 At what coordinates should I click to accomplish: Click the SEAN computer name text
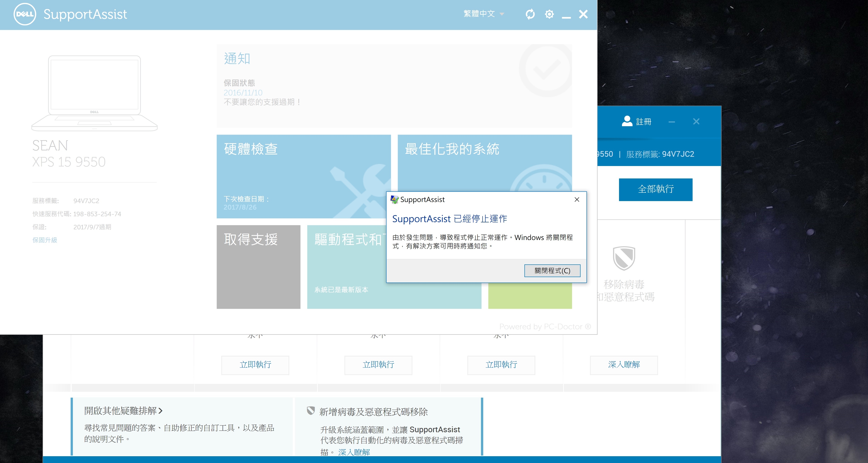[50, 146]
